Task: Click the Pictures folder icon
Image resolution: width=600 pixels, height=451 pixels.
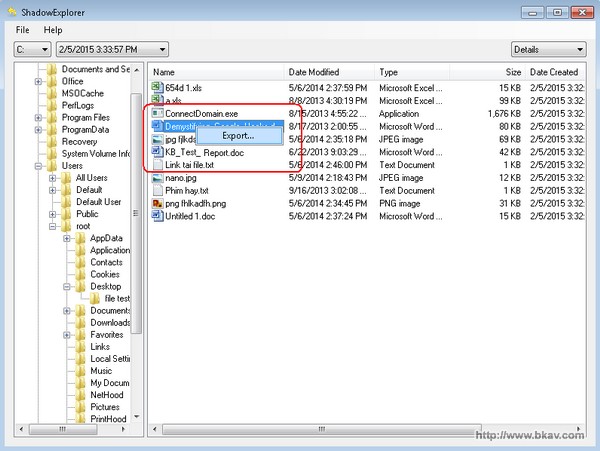Action: (x=80, y=407)
